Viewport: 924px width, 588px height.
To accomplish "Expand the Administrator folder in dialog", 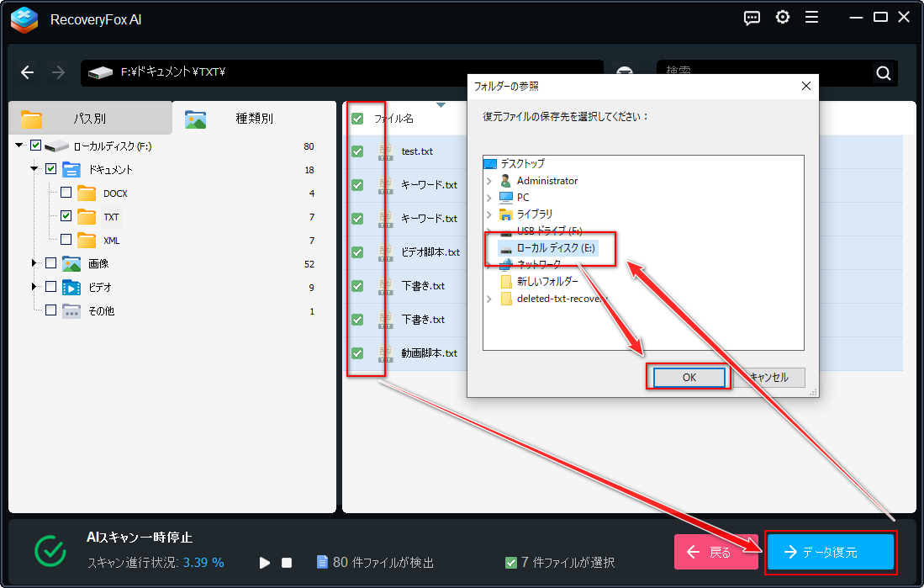I will [x=489, y=181].
